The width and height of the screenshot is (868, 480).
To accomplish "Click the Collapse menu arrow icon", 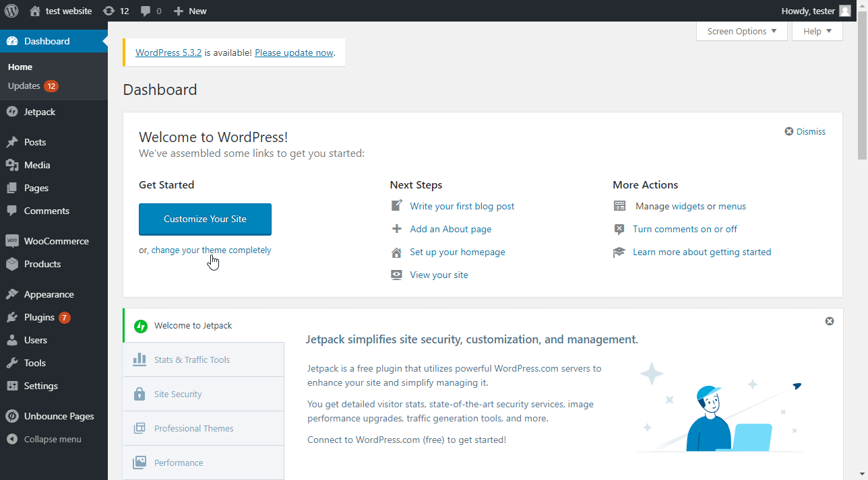I will coord(12,439).
